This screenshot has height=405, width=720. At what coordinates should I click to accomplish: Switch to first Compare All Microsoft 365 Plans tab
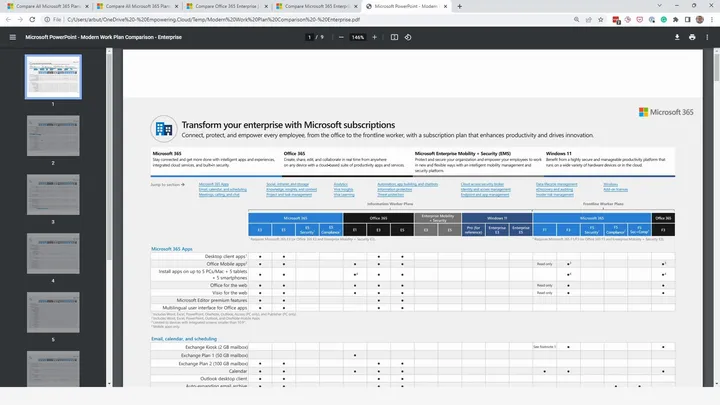click(47, 6)
